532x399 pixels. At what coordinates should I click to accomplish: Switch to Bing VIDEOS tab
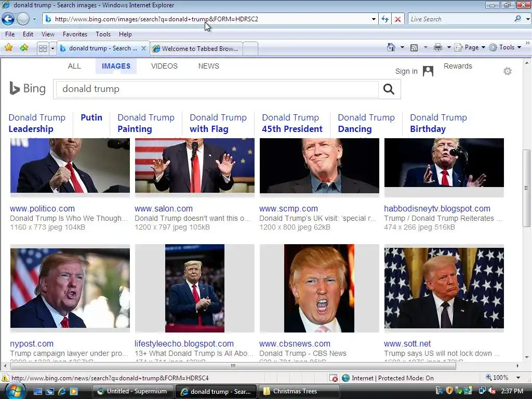(164, 66)
